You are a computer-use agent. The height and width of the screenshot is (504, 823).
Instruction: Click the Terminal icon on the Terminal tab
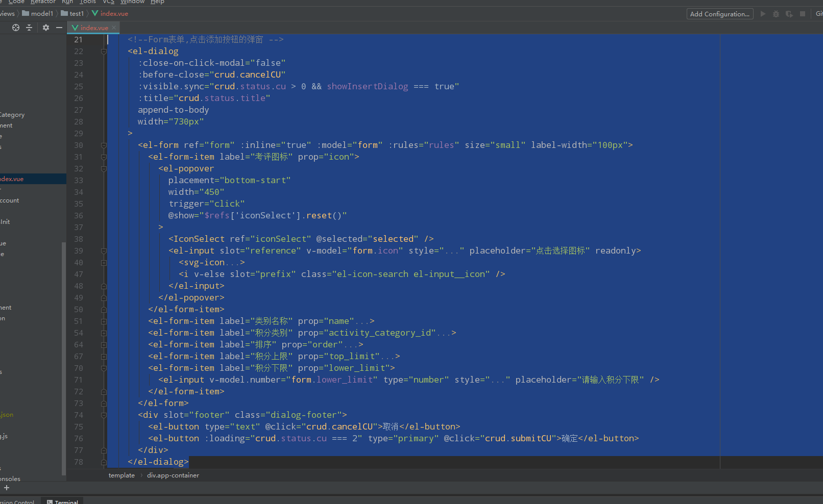coord(49,501)
